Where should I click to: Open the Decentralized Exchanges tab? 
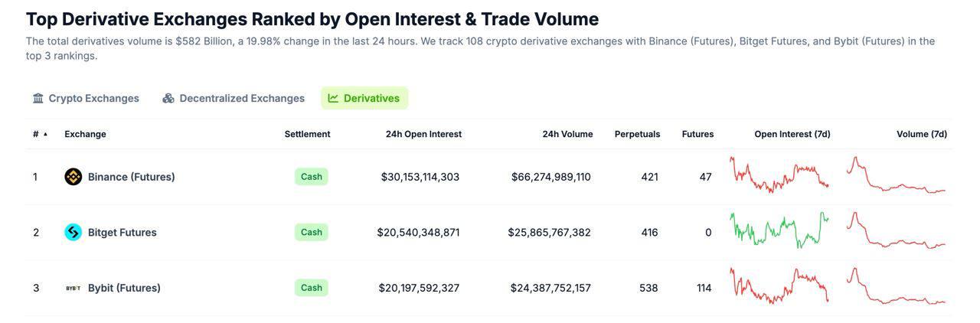click(242, 98)
